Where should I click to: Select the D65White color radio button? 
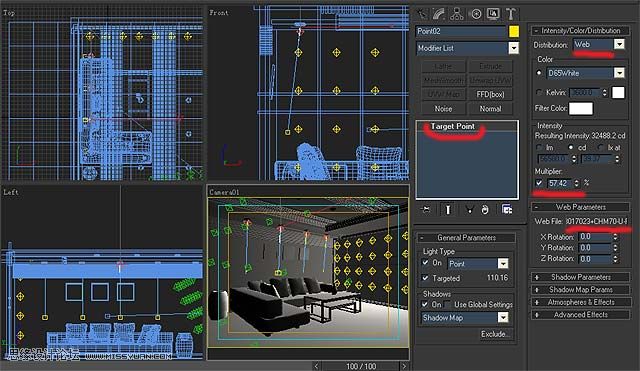539,73
